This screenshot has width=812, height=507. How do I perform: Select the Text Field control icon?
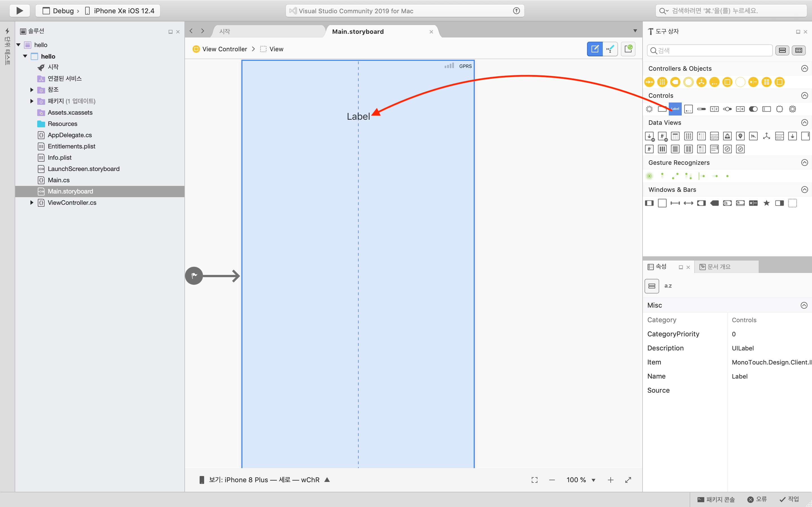(766, 109)
